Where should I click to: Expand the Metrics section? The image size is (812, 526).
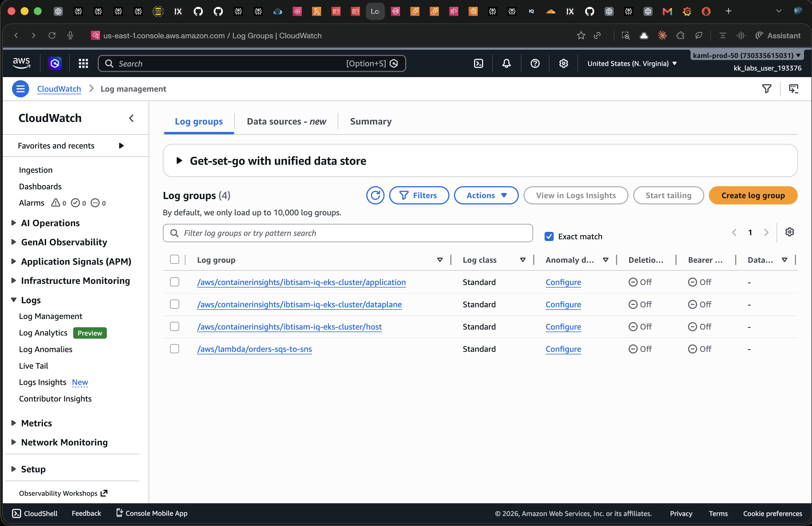(x=13, y=423)
